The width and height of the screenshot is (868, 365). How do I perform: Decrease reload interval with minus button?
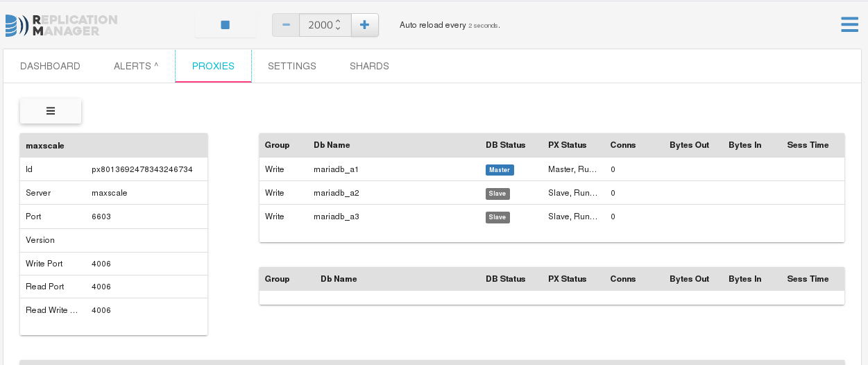[286, 25]
